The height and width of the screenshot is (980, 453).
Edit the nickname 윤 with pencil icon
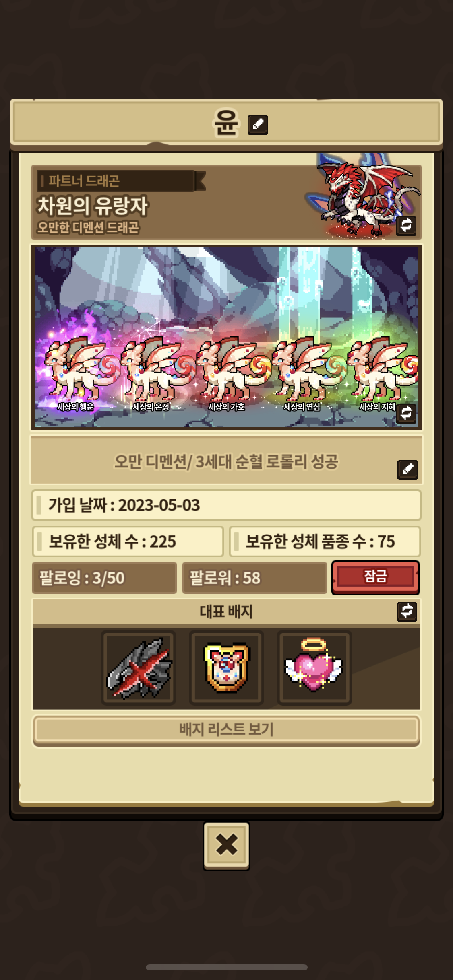coord(258,124)
